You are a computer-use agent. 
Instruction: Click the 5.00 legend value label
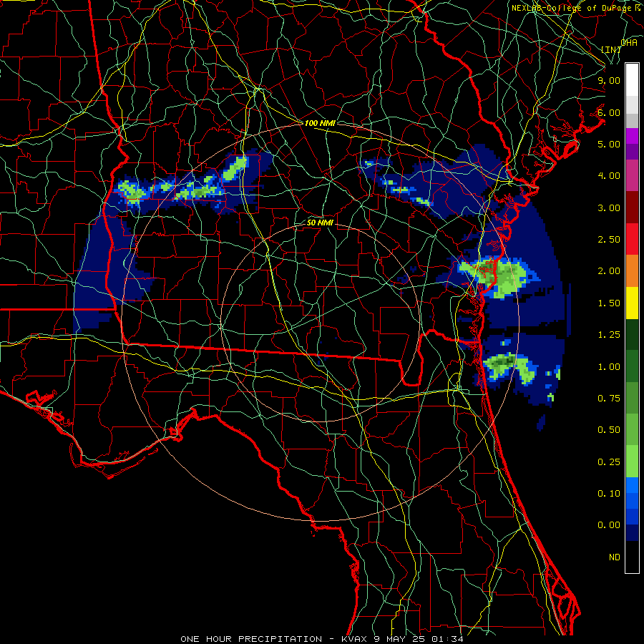click(x=609, y=144)
